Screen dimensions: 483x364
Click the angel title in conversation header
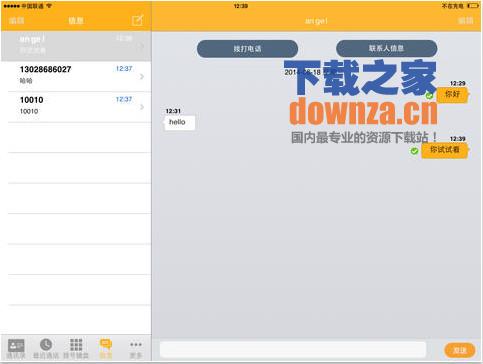pyautogui.click(x=316, y=21)
